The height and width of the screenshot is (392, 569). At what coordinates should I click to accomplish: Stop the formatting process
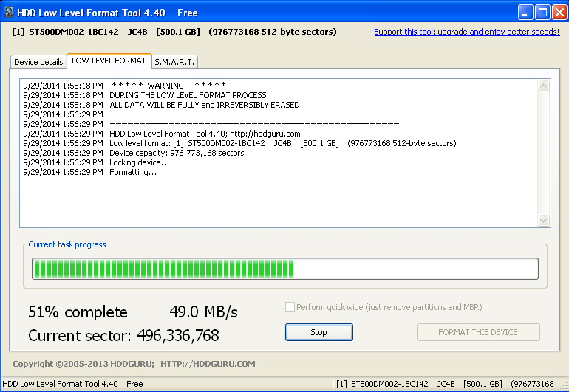pyautogui.click(x=318, y=332)
